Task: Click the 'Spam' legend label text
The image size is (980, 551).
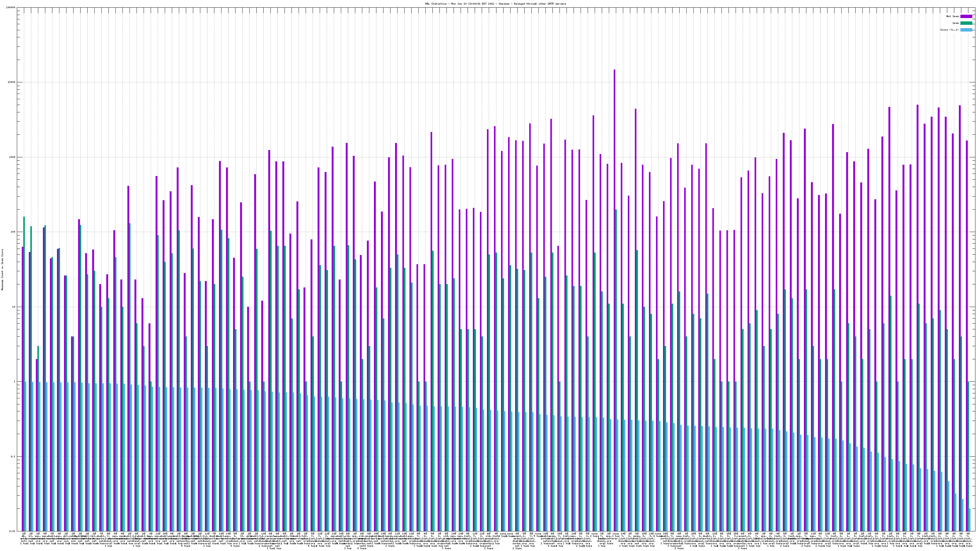Action: [x=956, y=23]
